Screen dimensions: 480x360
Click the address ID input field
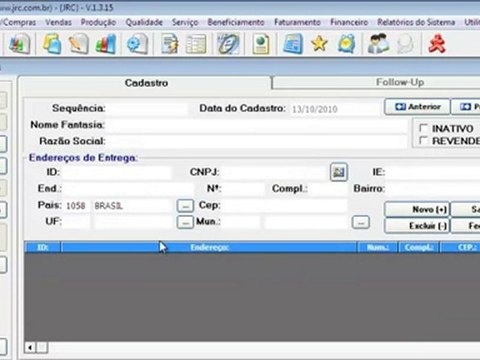coord(116,173)
